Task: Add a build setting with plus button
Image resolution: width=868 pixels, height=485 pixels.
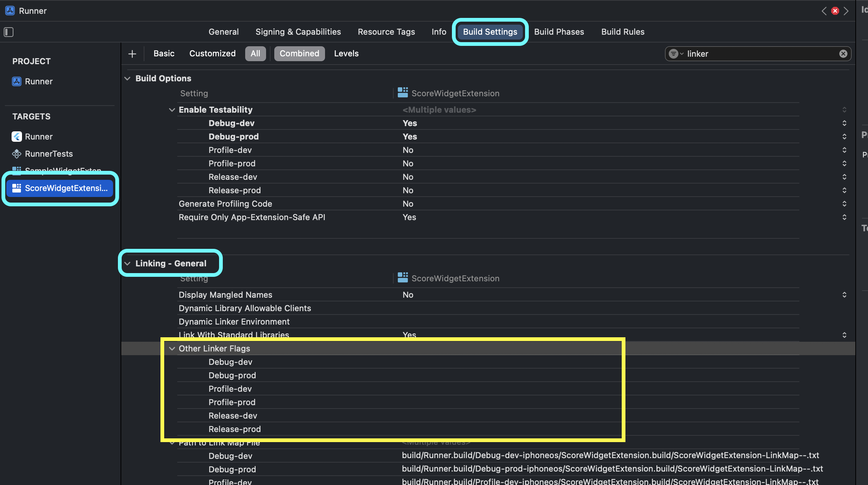Action: pyautogui.click(x=132, y=54)
